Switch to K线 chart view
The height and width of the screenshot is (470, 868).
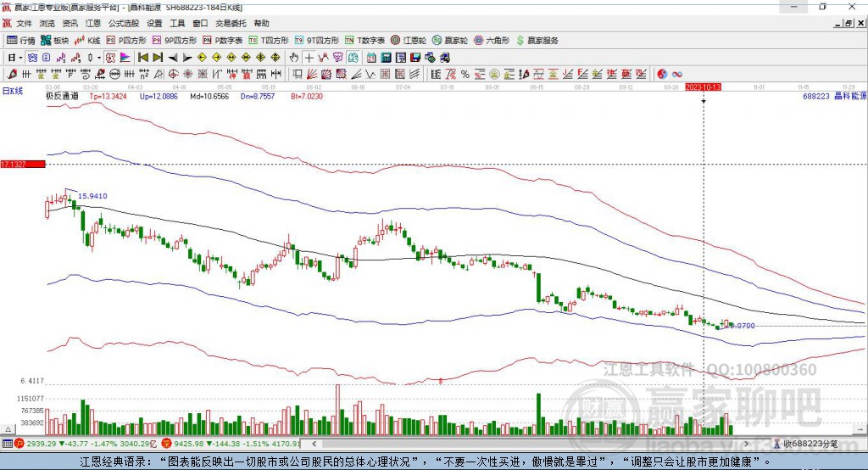click(87, 41)
